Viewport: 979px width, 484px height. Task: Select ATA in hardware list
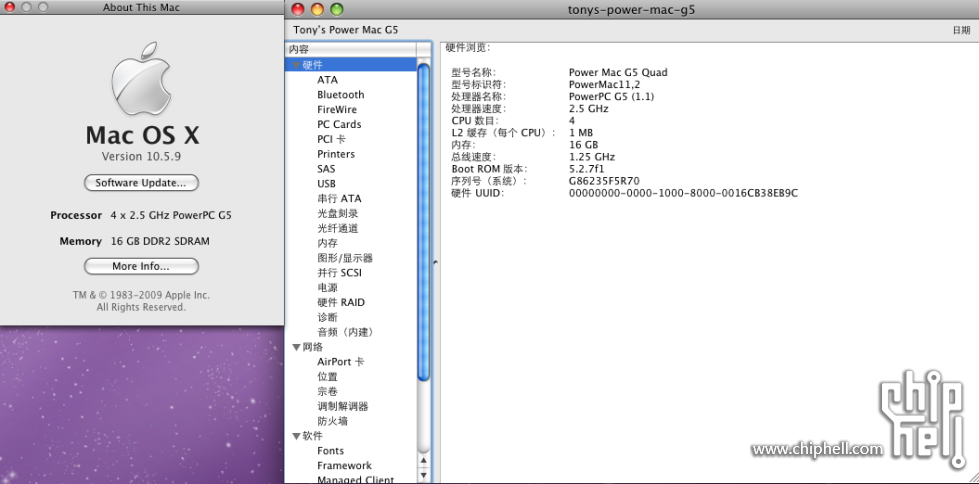[x=327, y=80]
